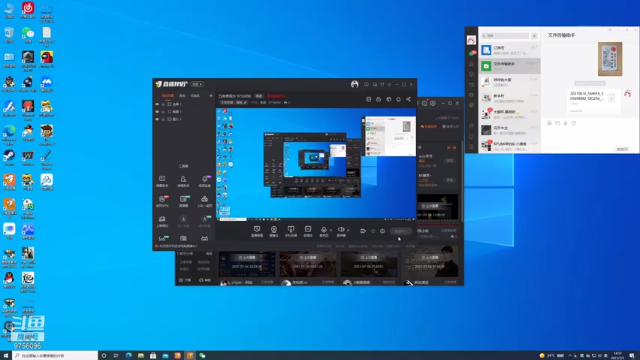Select the 订阅号 chat row in WeChat
The height and width of the screenshot is (360, 640).
coord(509,50)
